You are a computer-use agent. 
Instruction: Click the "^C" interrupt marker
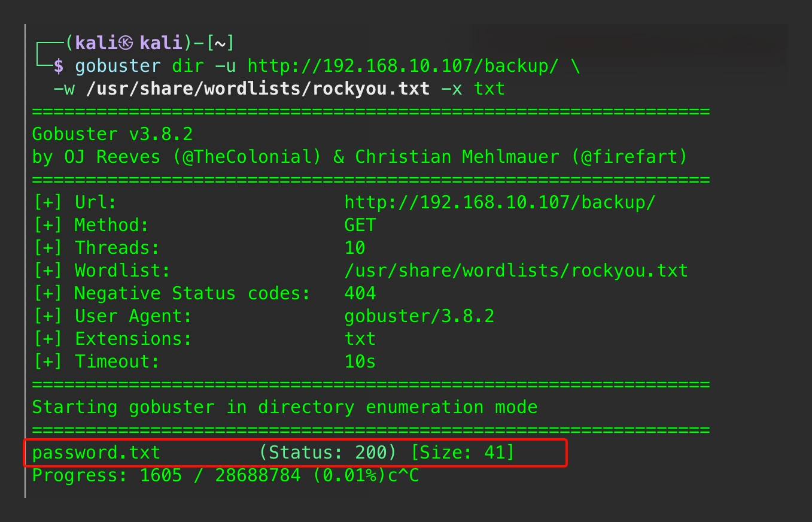click(409, 475)
